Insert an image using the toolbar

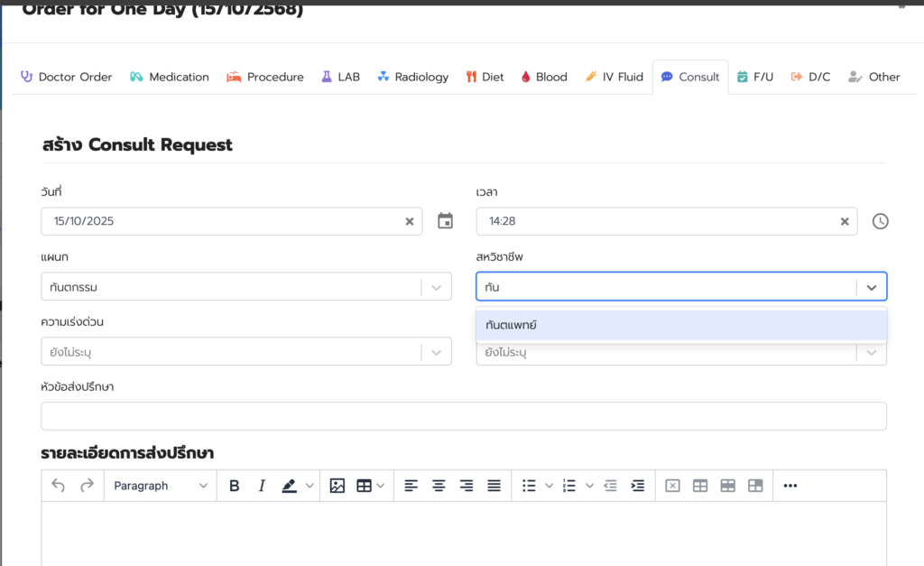[337, 486]
